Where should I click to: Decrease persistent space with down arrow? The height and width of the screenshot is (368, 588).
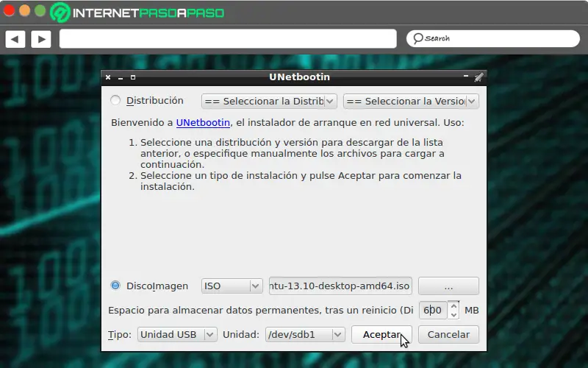click(x=453, y=315)
